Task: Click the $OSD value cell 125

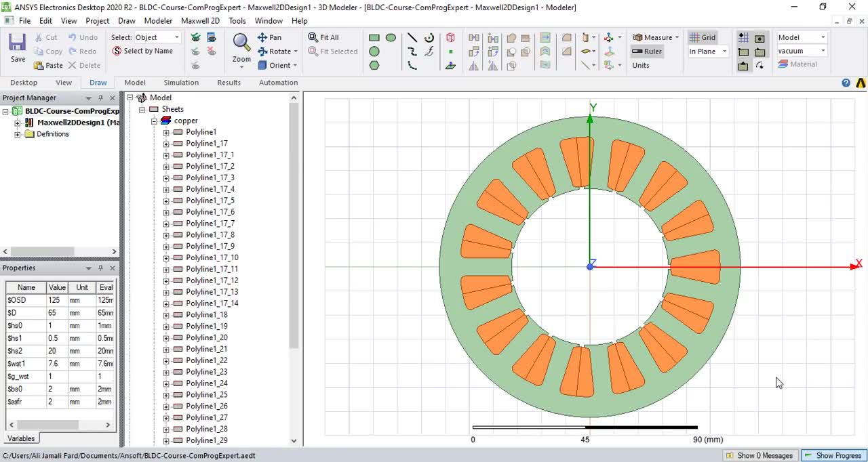Action: [x=57, y=300]
